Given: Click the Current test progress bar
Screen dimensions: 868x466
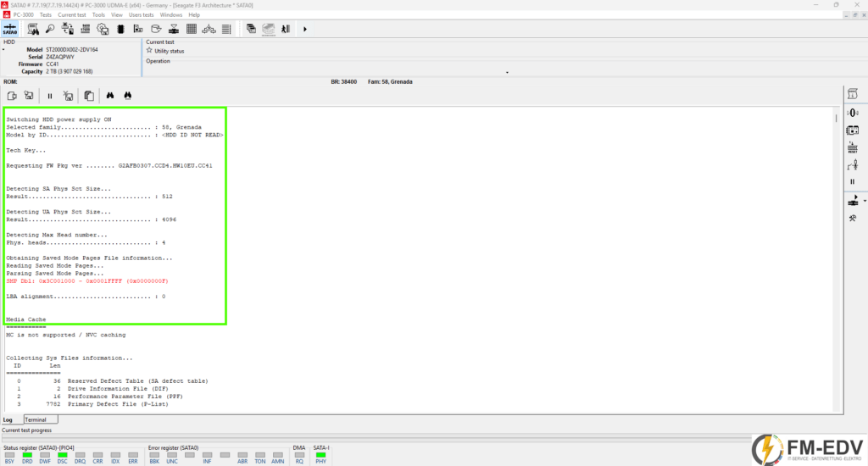Looking at the screenshot, I should pyautogui.click(x=376, y=436).
